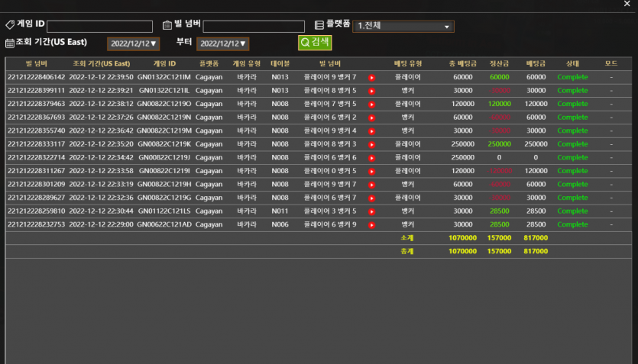Play replay for bill 221212228399111
Image resolution: width=638 pixels, height=364 pixels.
371,91
